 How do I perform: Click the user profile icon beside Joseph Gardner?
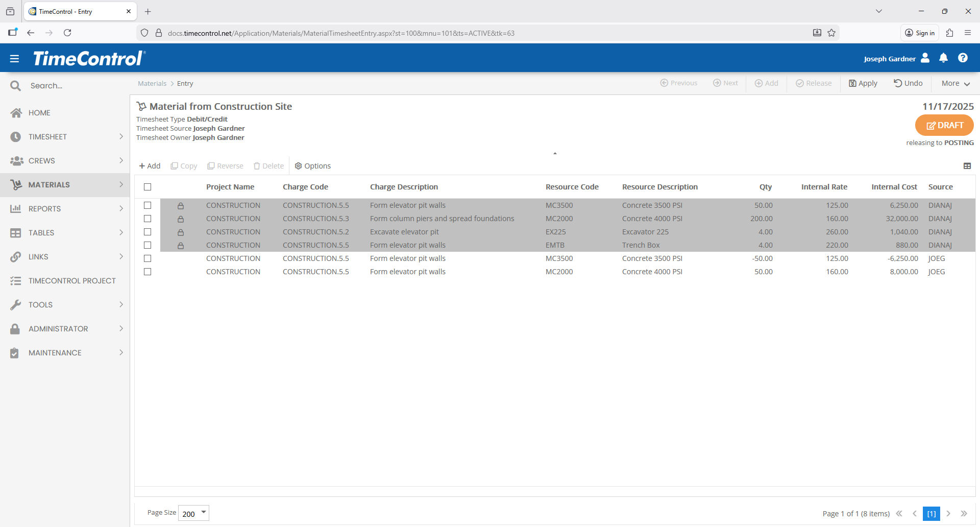pyautogui.click(x=925, y=58)
